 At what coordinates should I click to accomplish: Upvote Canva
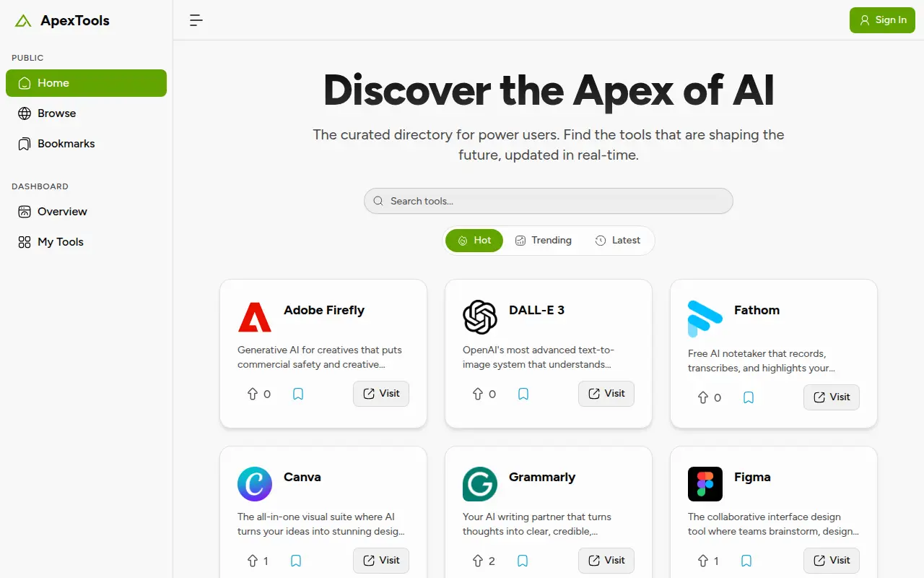pos(253,561)
